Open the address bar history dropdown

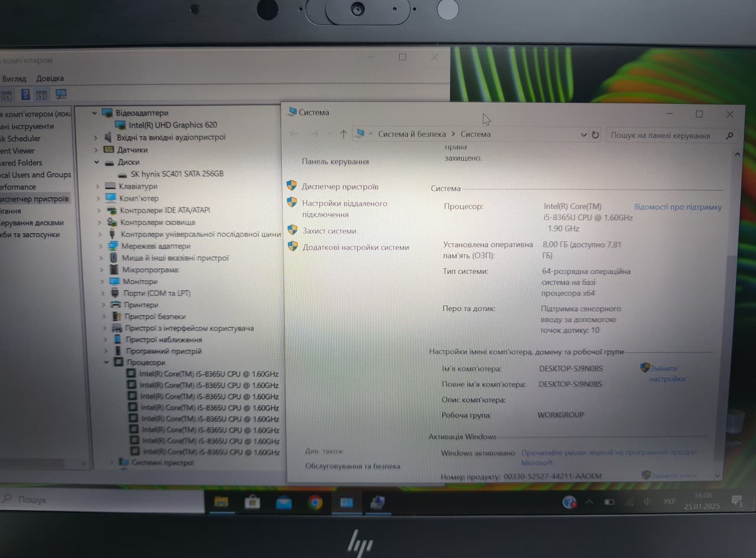coord(584,135)
